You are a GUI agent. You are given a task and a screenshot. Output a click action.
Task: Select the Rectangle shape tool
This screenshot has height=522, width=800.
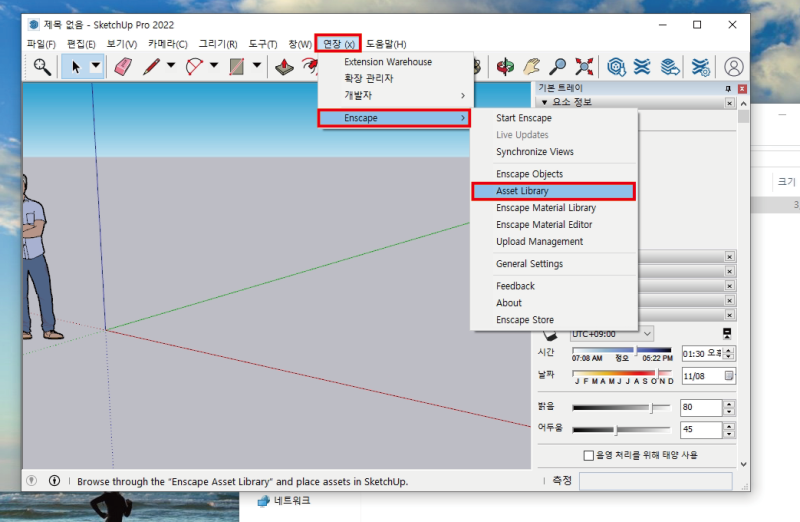[236, 67]
